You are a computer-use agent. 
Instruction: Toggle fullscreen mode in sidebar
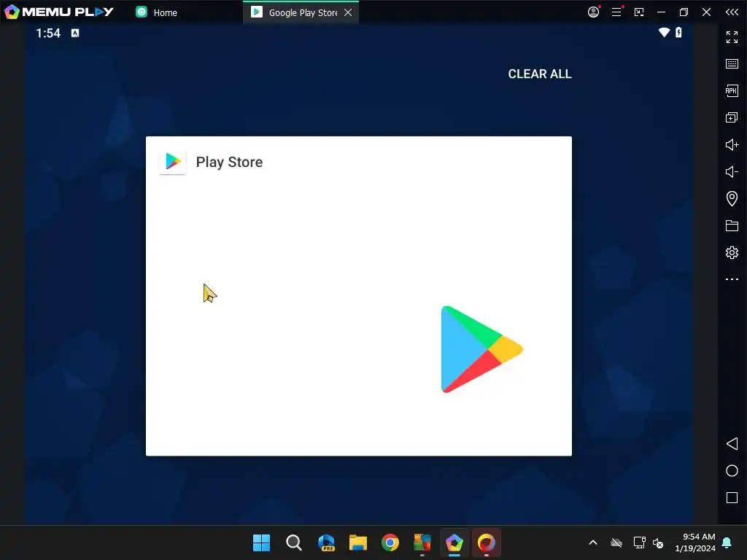pyautogui.click(x=732, y=36)
